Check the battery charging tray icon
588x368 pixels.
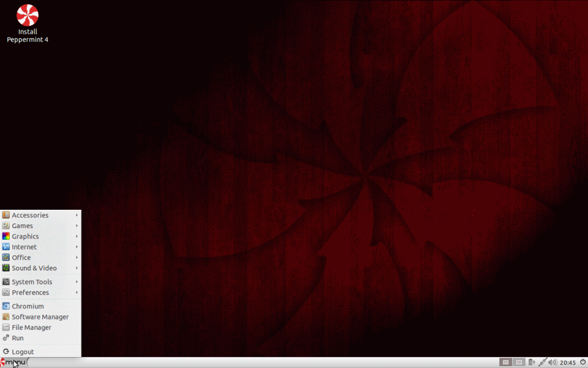point(532,362)
